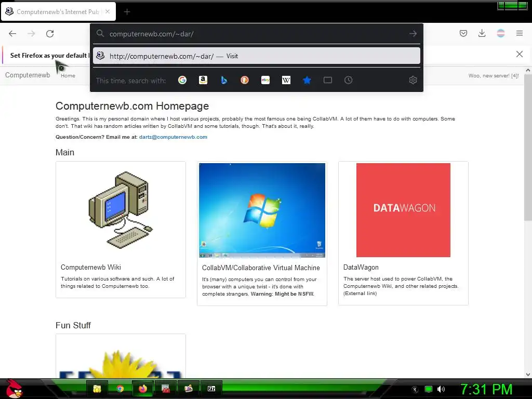Image resolution: width=532 pixels, height=399 pixels.
Task: Open the 7-Zip taskbar icon
Action: [x=211, y=389]
